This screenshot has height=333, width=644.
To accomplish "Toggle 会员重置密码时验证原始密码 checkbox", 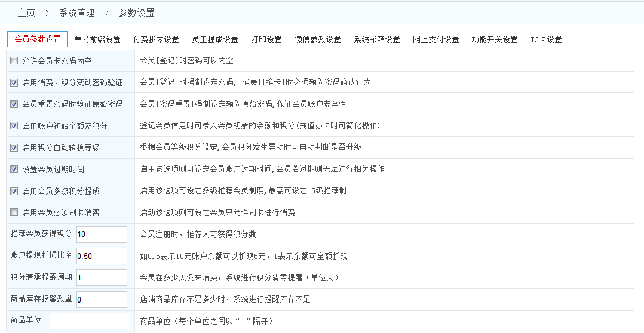I will point(14,104).
